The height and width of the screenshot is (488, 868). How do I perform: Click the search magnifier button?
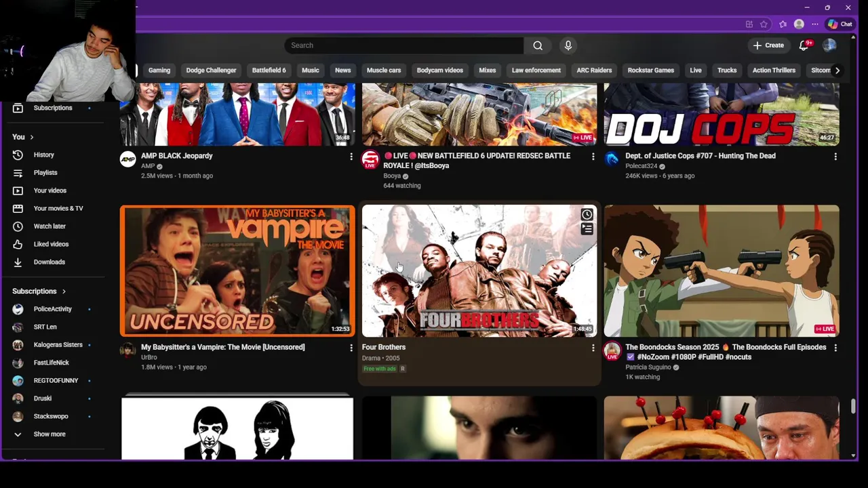tap(538, 45)
